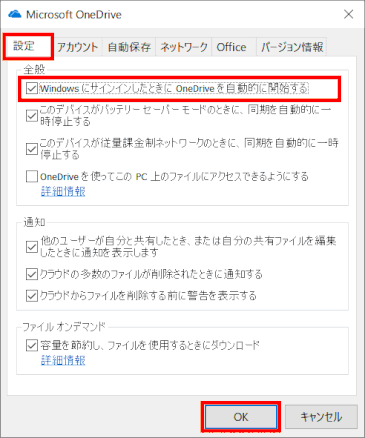Click the 通知 group label
Screen dimensions: 365x438
tap(34, 222)
